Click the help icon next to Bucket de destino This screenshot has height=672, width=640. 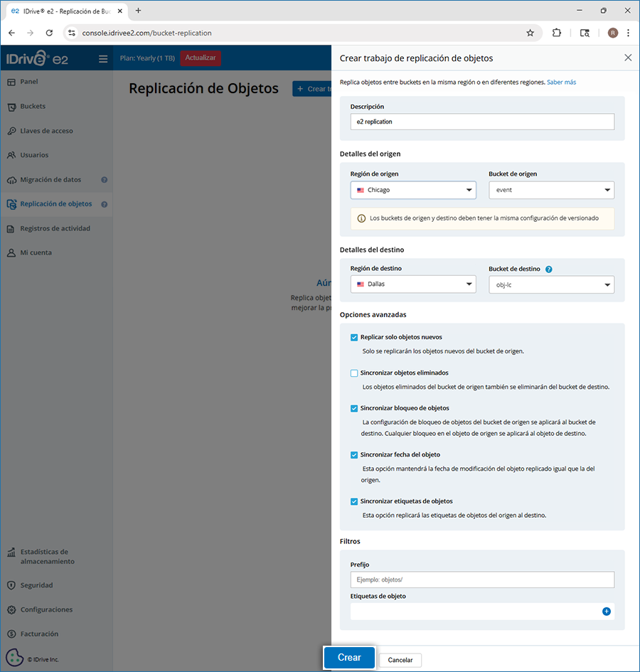click(x=549, y=270)
